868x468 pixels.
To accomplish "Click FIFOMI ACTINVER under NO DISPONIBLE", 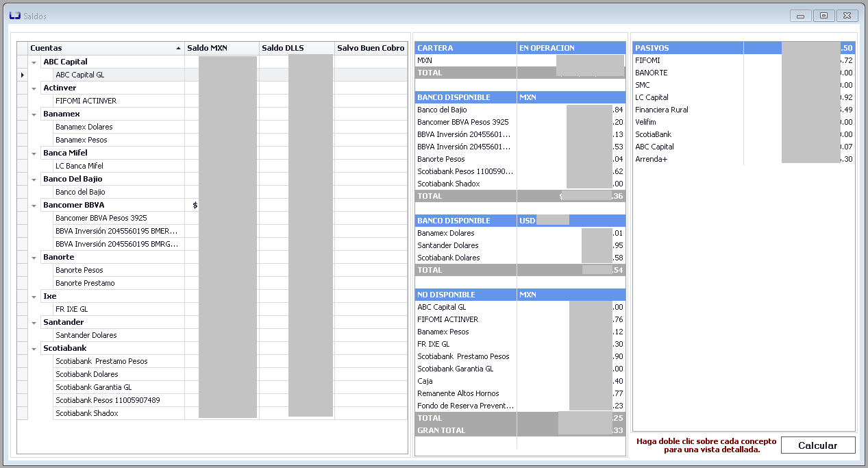I will click(x=520, y=319).
